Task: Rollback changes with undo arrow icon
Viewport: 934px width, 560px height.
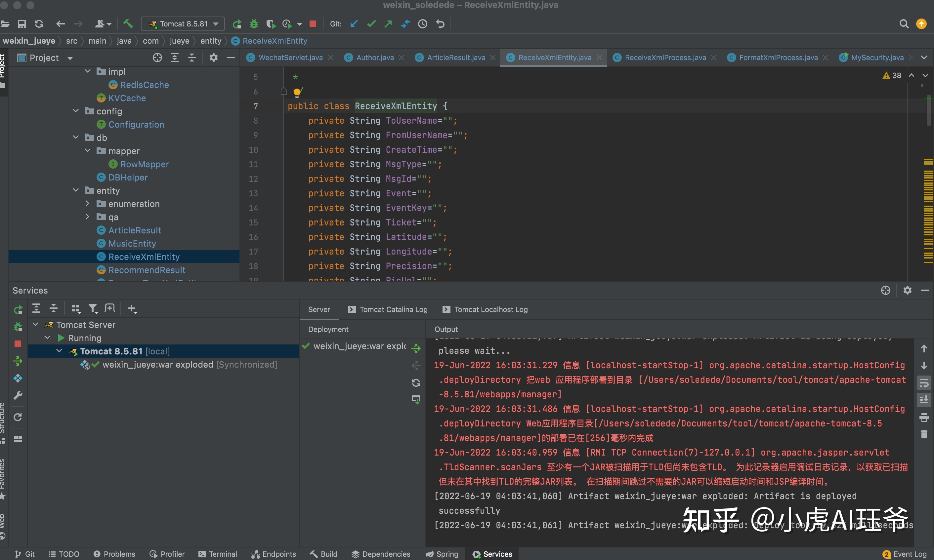Action: click(440, 24)
